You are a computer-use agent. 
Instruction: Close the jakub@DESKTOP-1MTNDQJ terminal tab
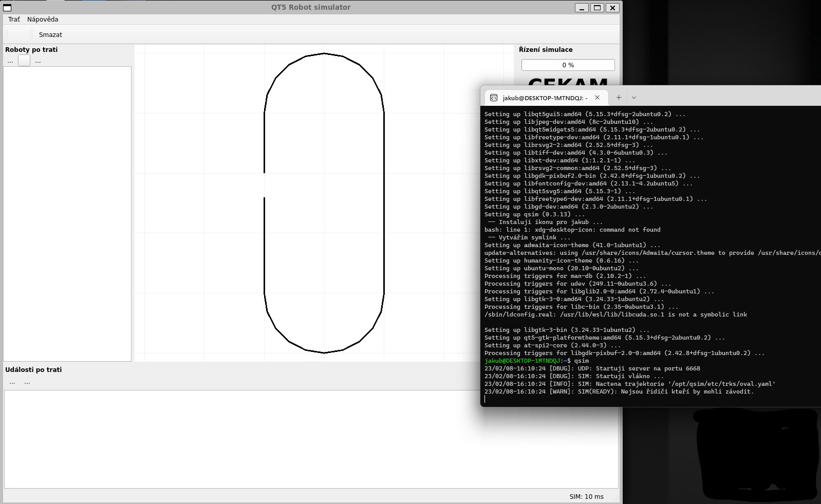pyautogui.click(x=597, y=98)
